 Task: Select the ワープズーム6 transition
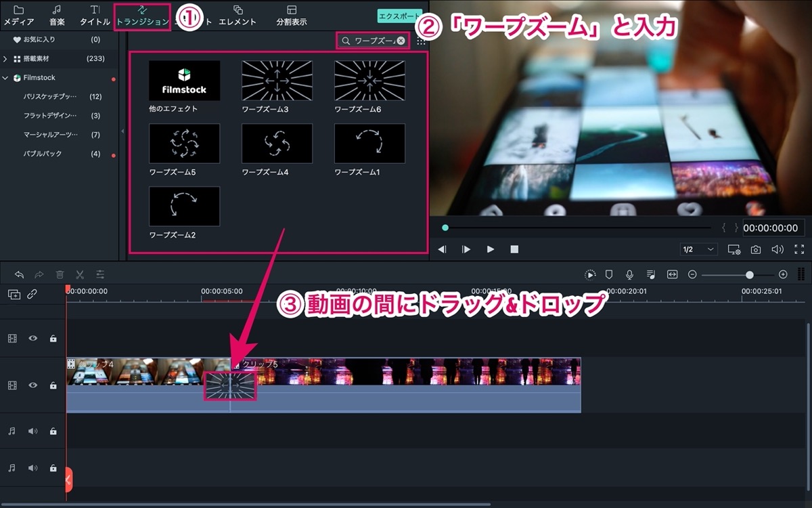(369, 81)
